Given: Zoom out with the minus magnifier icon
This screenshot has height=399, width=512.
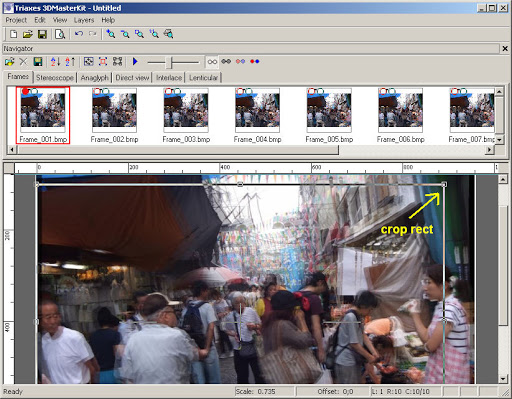Looking at the screenshot, I should click(125, 34).
